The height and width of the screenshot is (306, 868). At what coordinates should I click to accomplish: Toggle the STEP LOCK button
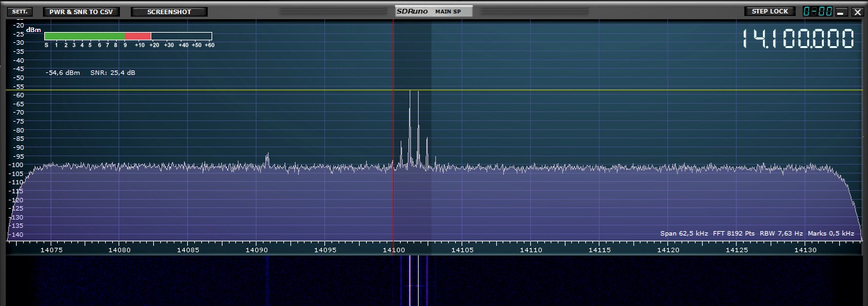(x=769, y=12)
